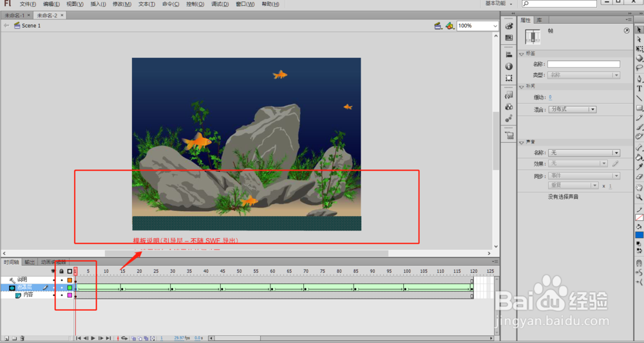Switch to the 输出 tab
Viewport: 644px width, 343px height.
pos(30,262)
